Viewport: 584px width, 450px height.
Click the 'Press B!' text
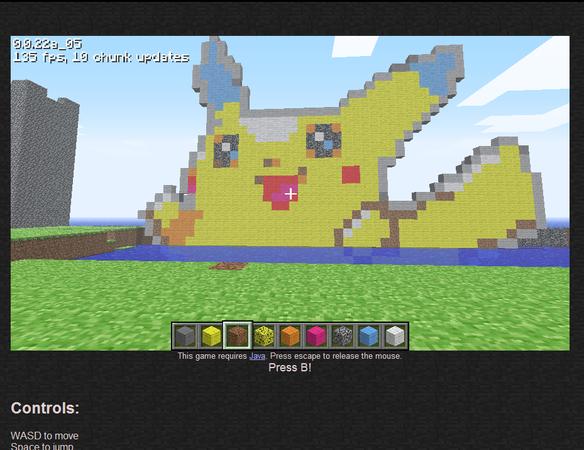(x=290, y=368)
